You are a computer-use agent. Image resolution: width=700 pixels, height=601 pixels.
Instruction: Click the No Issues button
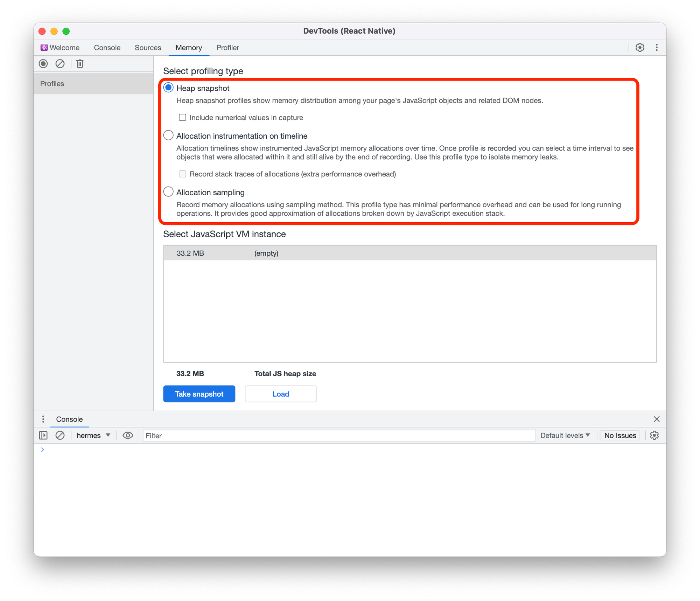[x=620, y=435]
